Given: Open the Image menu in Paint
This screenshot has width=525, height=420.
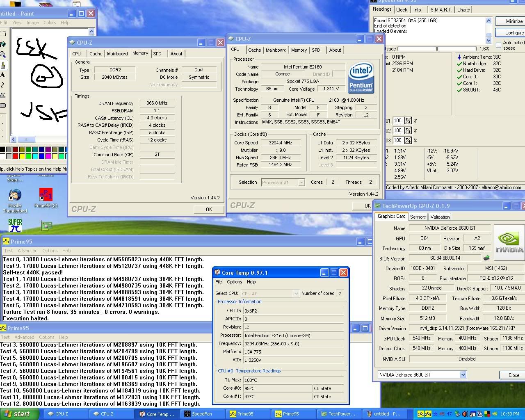Looking at the screenshot, I should point(32,23).
